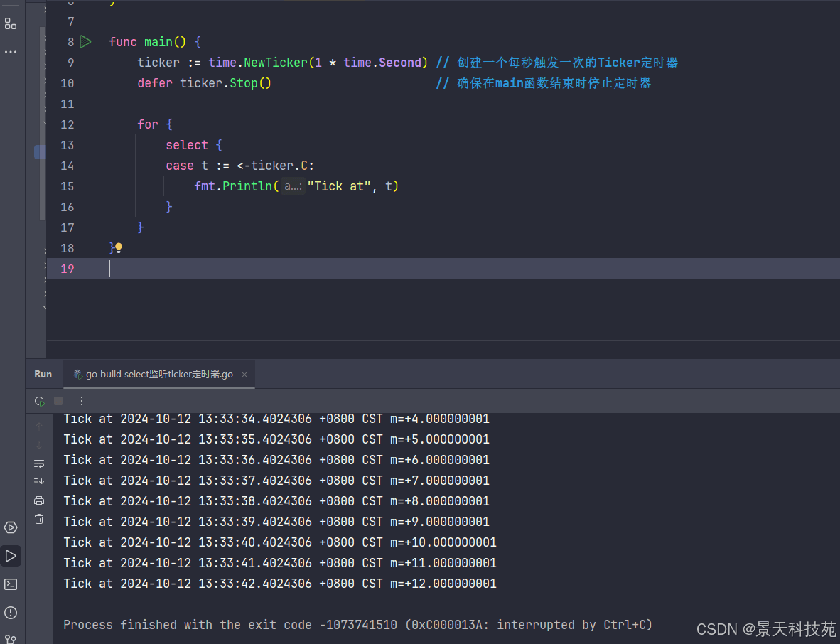Open the Terminal tool window
This screenshot has height=644, width=840.
pos(11,584)
